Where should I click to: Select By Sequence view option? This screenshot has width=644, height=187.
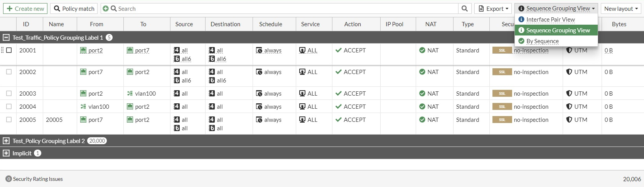coord(542,41)
